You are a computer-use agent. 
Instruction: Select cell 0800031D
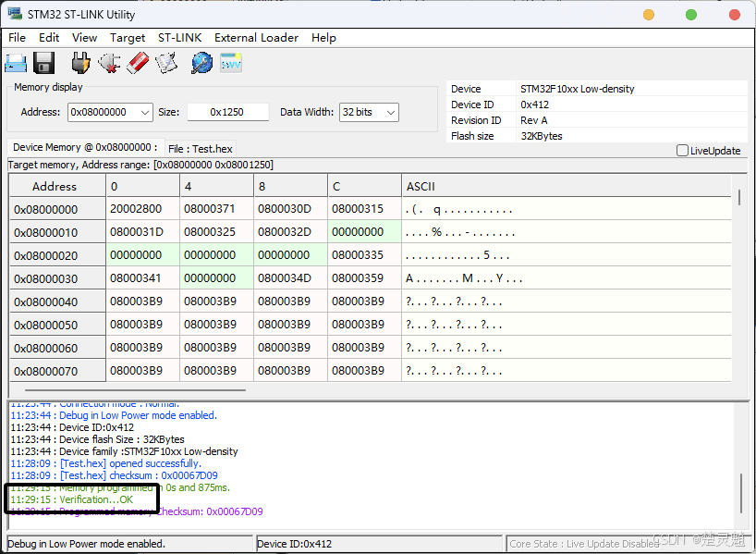pyautogui.click(x=142, y=232)
